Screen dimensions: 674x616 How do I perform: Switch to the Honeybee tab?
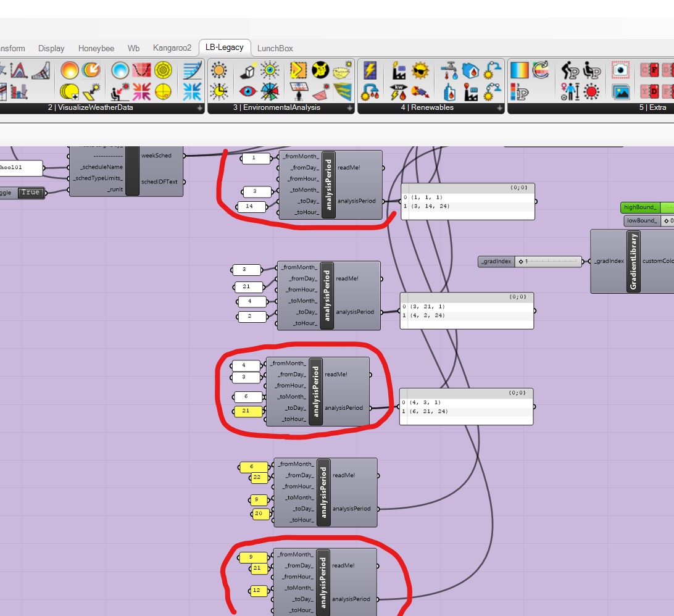point(96,49)
